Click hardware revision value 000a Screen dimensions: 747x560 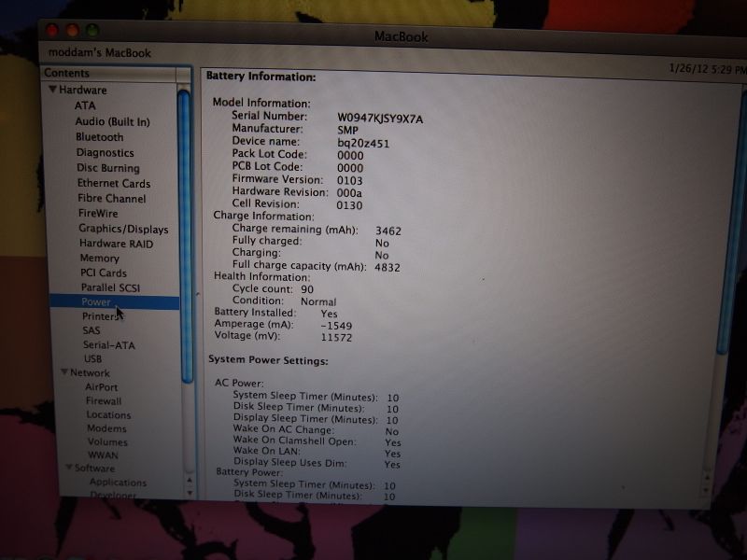(349, 193)
